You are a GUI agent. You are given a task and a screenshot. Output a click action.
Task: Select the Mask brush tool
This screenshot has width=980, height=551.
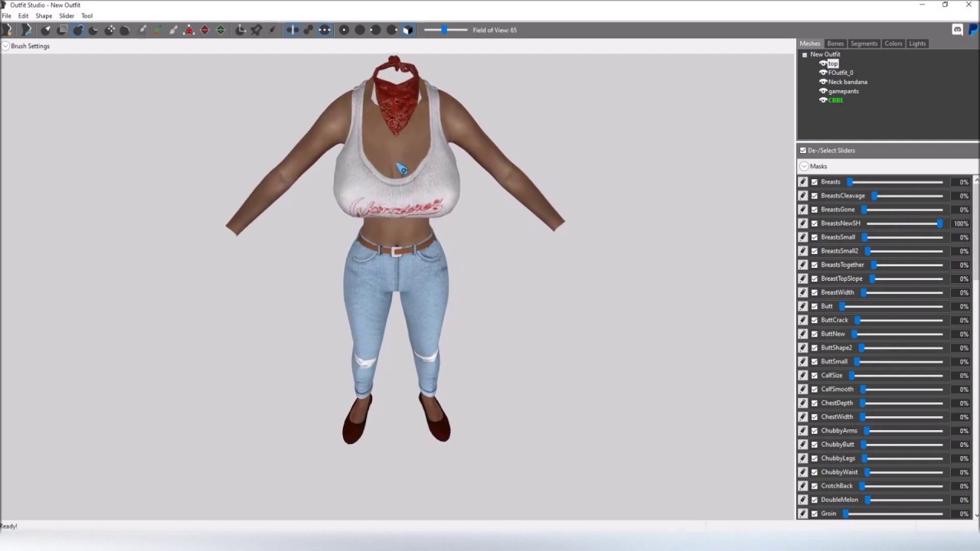pos(62,30)
